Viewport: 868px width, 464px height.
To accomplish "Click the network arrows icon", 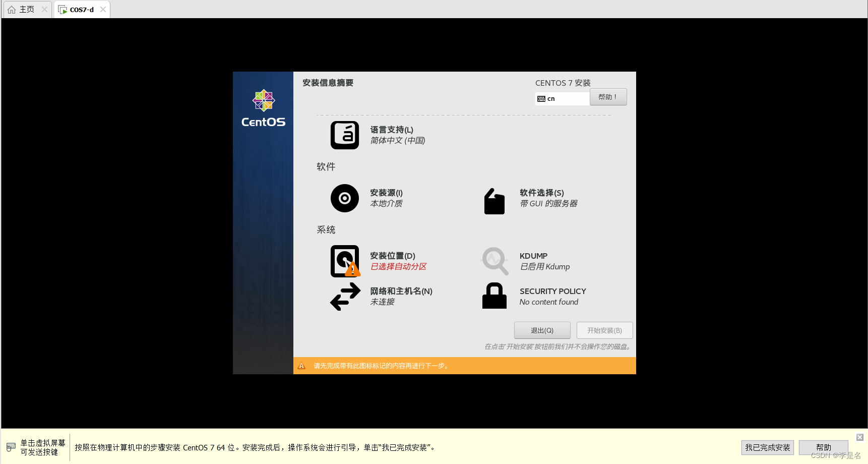I will pyautogui.click(x=345, y=297).
